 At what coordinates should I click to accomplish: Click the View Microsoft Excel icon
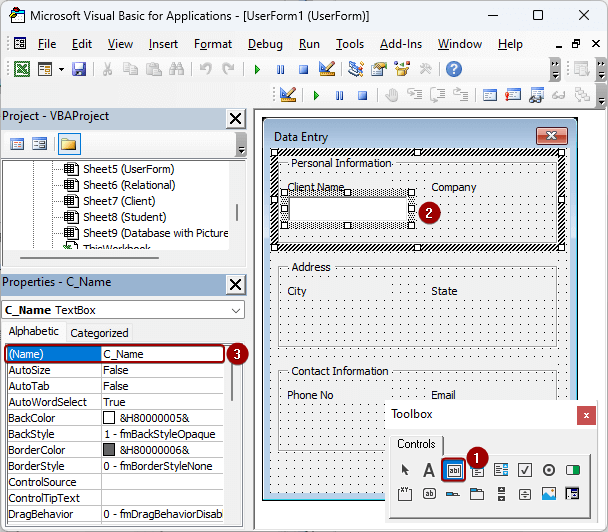pos(20,69)
